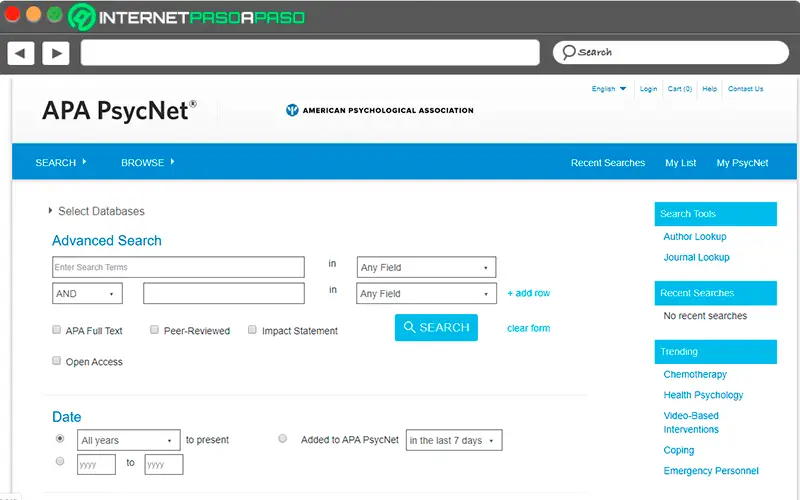Select the custom yyyy to yyyy year range radio button

(60, 461)
